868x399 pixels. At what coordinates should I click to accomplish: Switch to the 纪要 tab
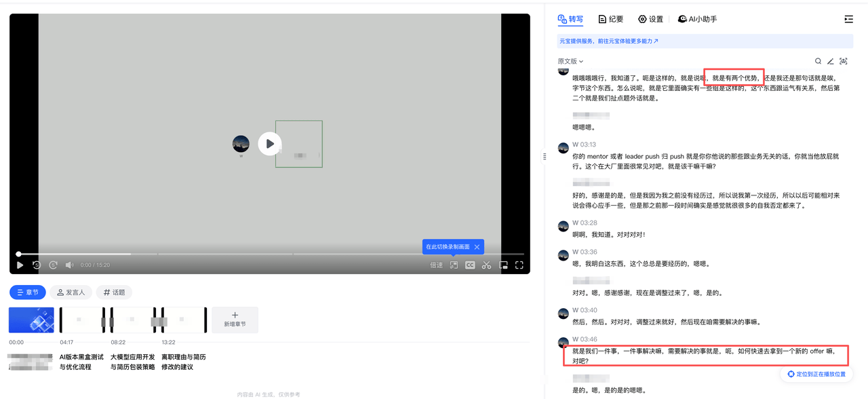click(x=610, y=19)
